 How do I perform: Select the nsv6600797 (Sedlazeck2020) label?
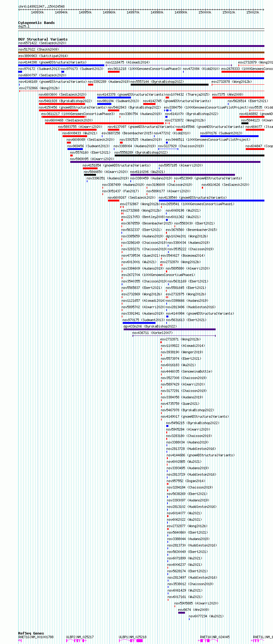pyautogui.click(x=42, y=75)
